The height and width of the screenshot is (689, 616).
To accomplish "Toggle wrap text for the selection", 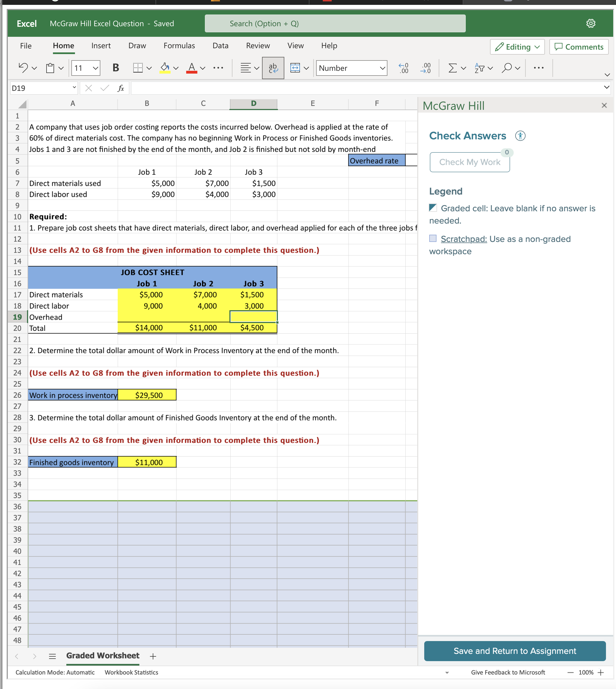I will [273, 68].
